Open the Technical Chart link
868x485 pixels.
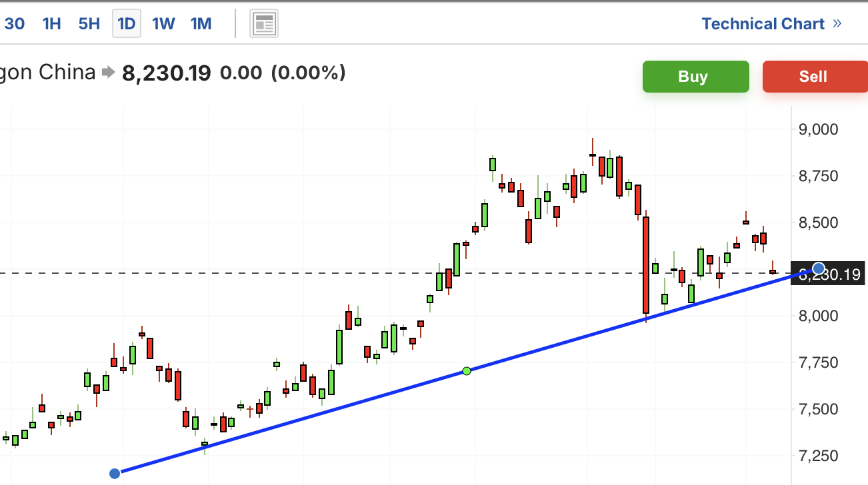[763, 24]
